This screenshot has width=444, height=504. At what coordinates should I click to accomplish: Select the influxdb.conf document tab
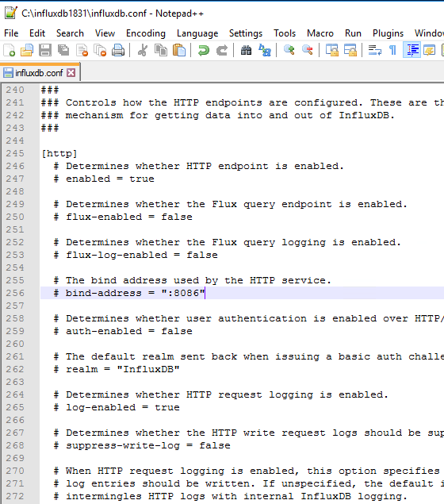39,73
